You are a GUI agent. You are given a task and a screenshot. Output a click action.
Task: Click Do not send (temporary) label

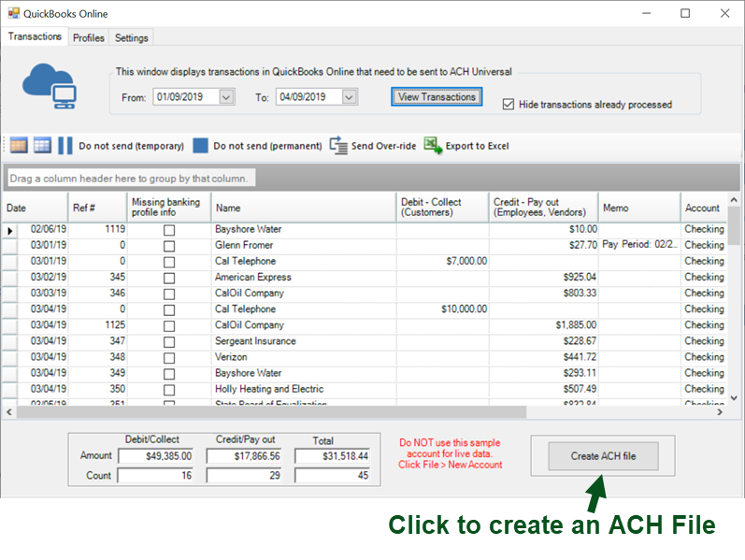(131, 146)
